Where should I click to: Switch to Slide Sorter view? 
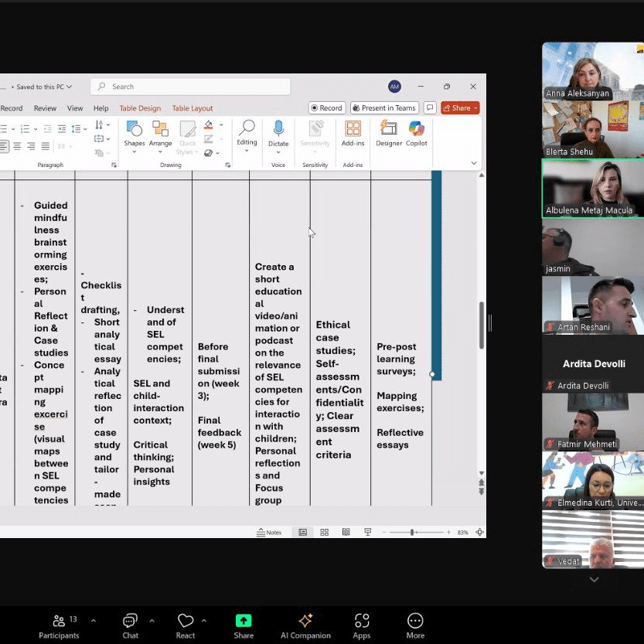coord(324,532)
